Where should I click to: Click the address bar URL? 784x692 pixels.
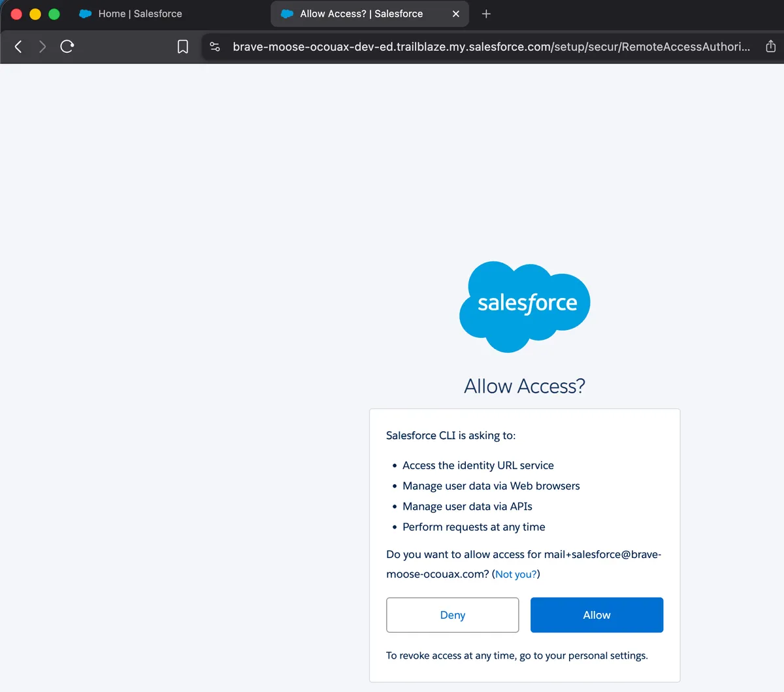point(491,46)
